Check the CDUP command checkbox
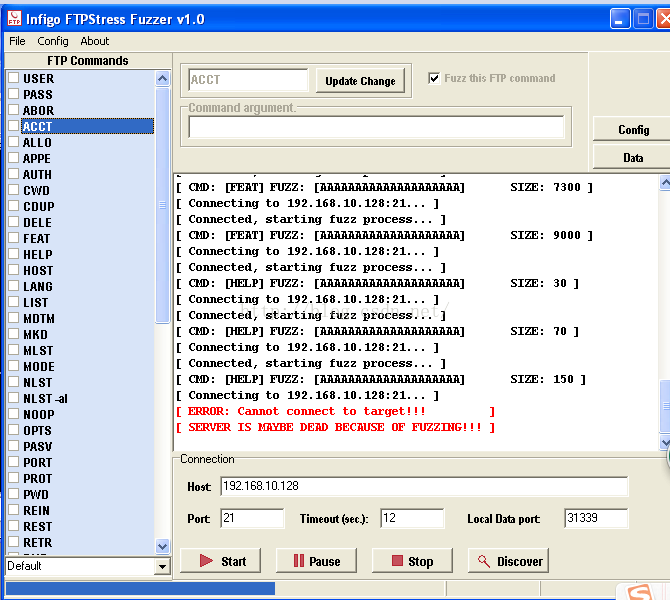 pos(14,206)
